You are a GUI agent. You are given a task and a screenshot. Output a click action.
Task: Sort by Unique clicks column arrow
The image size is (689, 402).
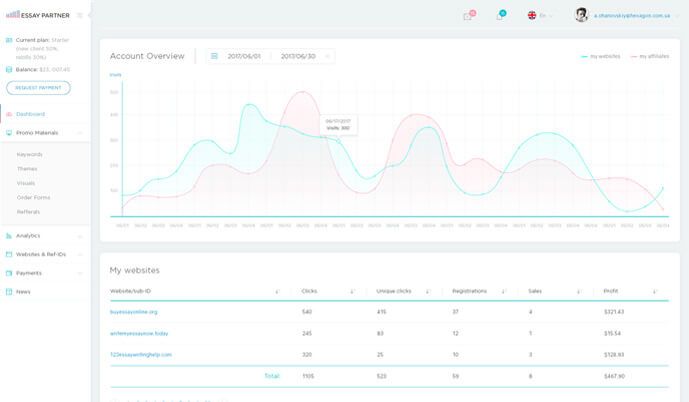[x=427, y=291]
